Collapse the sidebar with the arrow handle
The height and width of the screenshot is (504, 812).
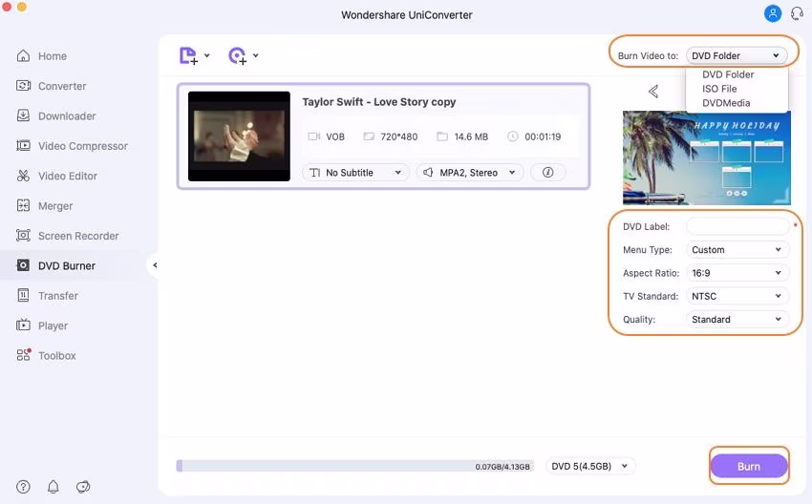point(155,265)
